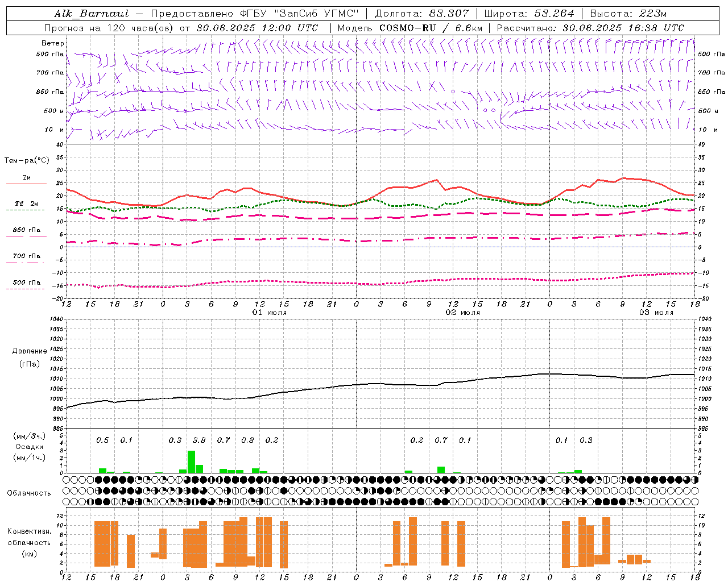Click the Ветер panel label

pyautogui.click(x=53, y=43)
